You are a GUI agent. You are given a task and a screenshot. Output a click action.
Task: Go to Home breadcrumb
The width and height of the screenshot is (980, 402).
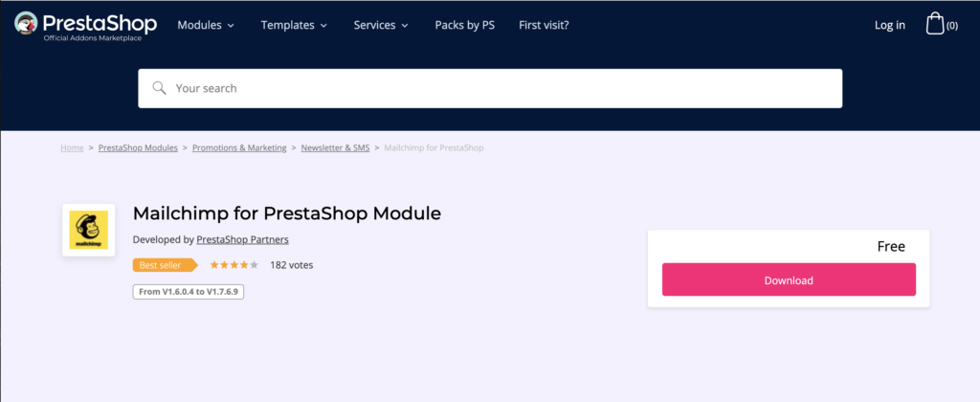pos(72,148)
